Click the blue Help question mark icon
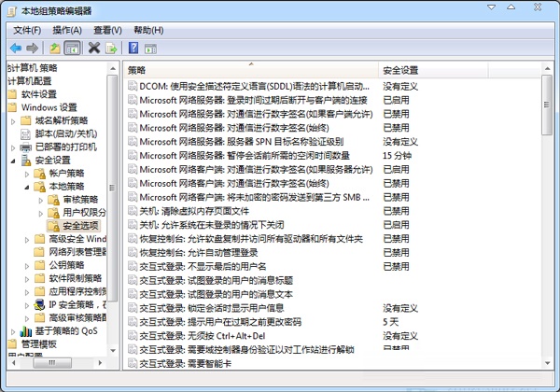Image resolution: width=560 pixels, height=392 pixels. (133, 48)
